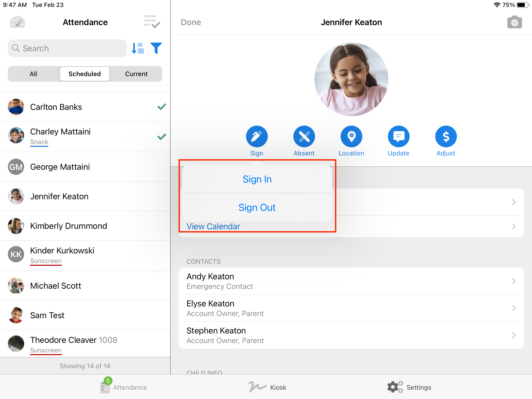532x399 pixels.
Task: Expand the View Calendar row chevron
Action: click(514, 226)
